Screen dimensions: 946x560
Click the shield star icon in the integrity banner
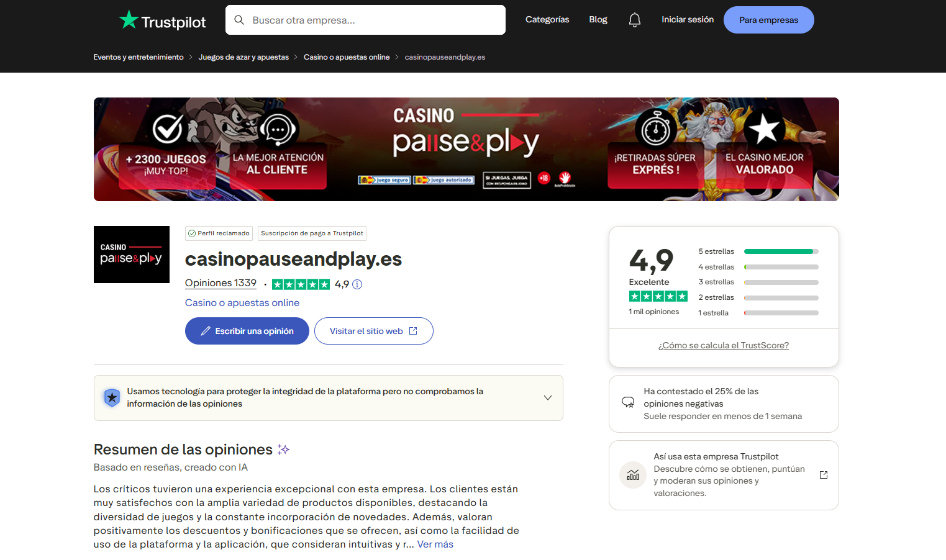pos(112,398)
